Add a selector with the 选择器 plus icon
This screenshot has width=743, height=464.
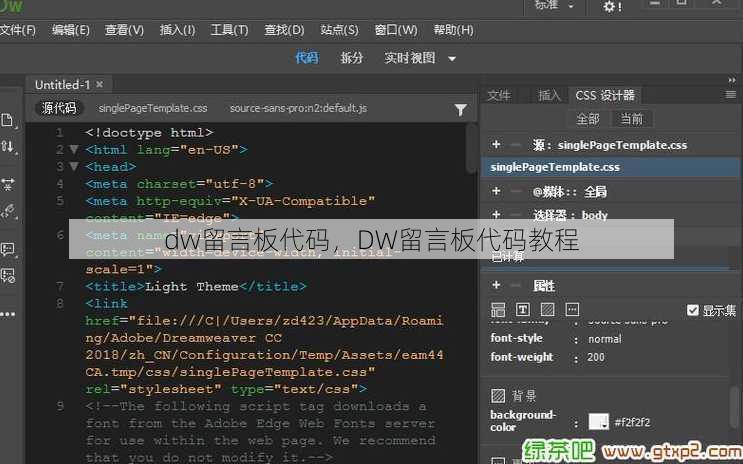[496, 214]
